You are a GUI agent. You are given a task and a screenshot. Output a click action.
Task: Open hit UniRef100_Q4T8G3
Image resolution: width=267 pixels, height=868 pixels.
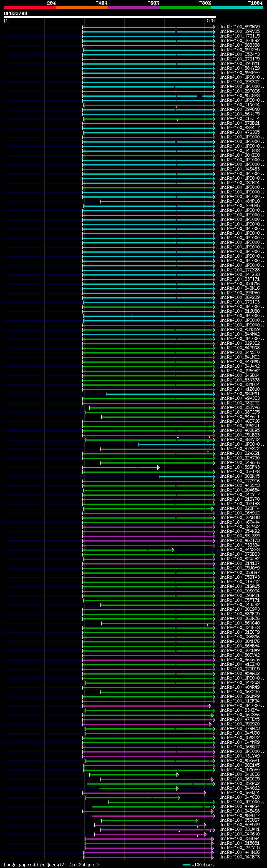coord(239,151)
